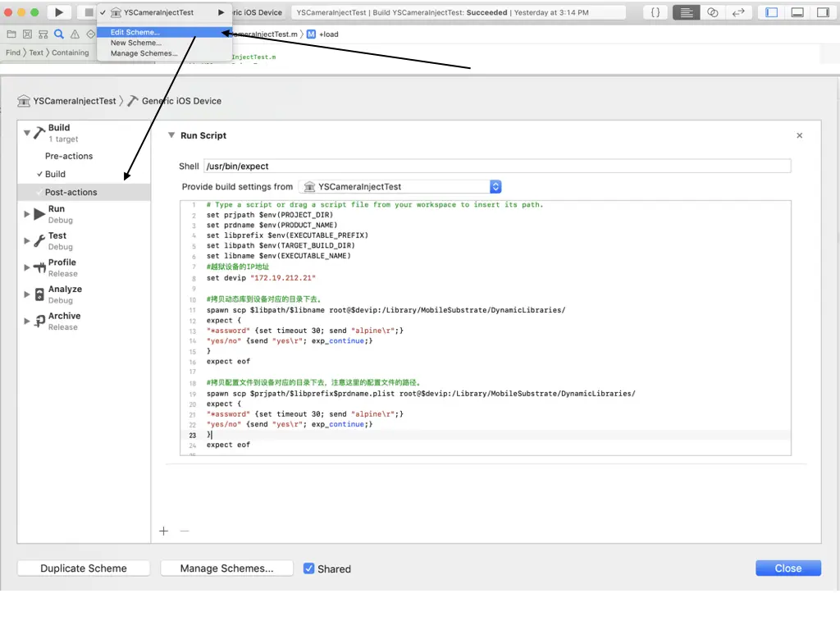The width and height of the screenshot is (840, 630).
Task: Open the Issue navigator warning icon
Action: pyautogui.click(x=75, y=34)
